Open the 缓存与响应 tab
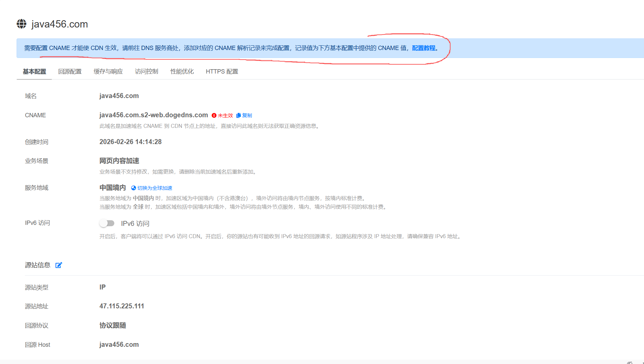Image resolution: width=644 pixels, height=364 pixels. [108, 71]
